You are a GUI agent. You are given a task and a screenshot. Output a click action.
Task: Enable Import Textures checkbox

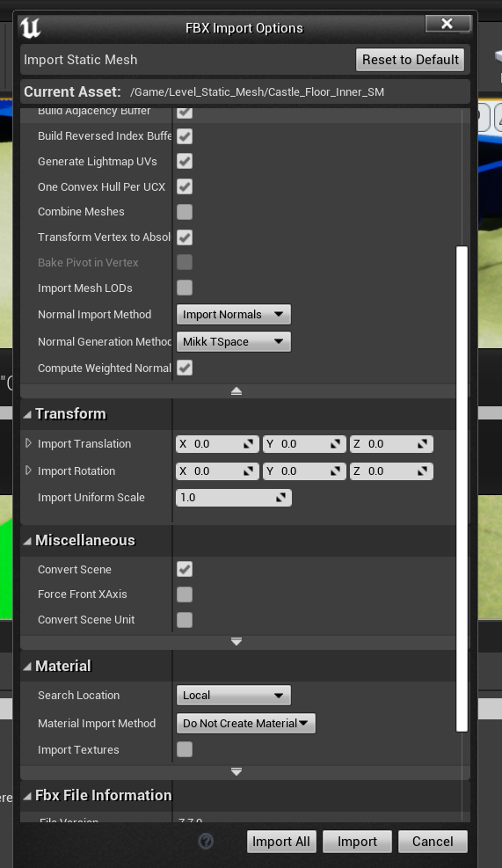[x=185, y=749]
